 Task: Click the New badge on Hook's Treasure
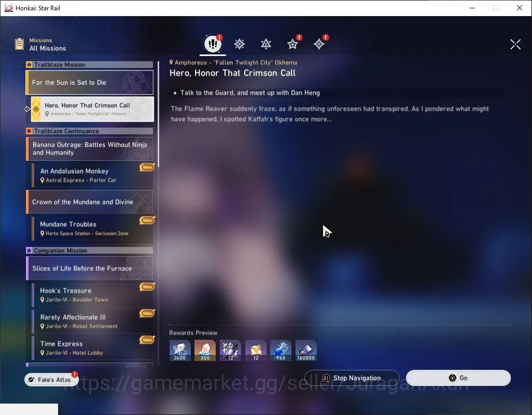point(147,287)
